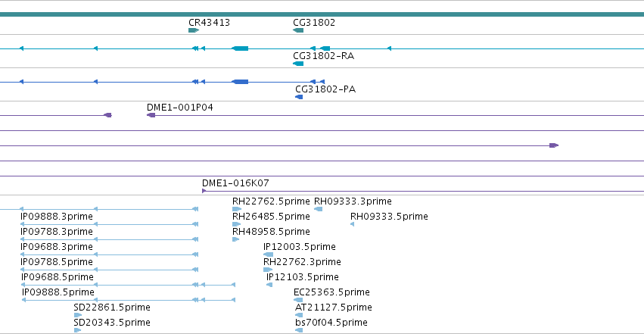Select the IP12003.5prime EST label
The image size is (644, 334).
click(x=300, y=247)
